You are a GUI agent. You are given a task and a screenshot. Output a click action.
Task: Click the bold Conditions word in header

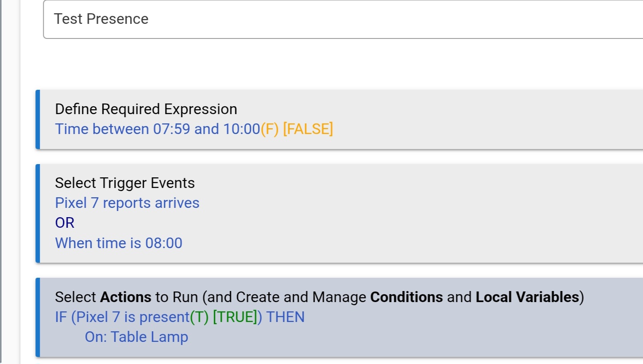coord(406,297)
